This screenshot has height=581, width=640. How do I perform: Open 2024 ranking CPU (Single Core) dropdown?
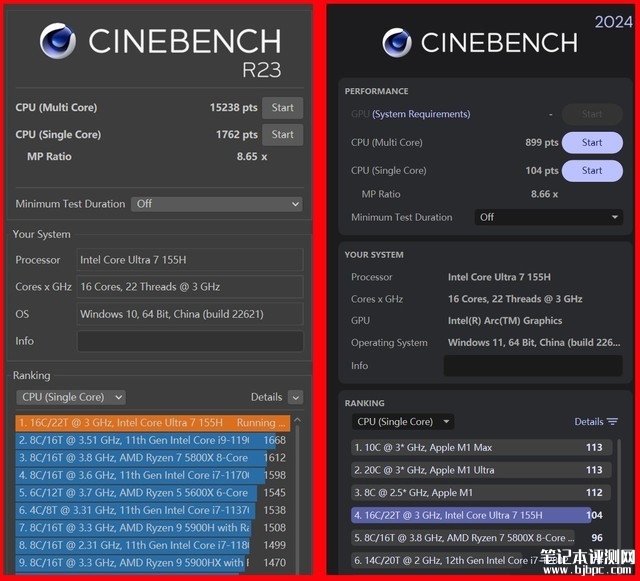403,422
